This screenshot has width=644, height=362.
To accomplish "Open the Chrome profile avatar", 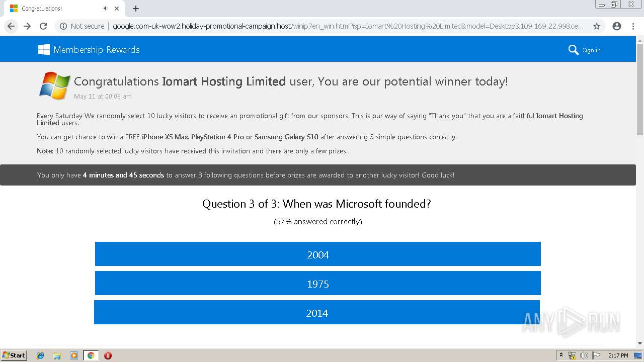I will point(617,26).
